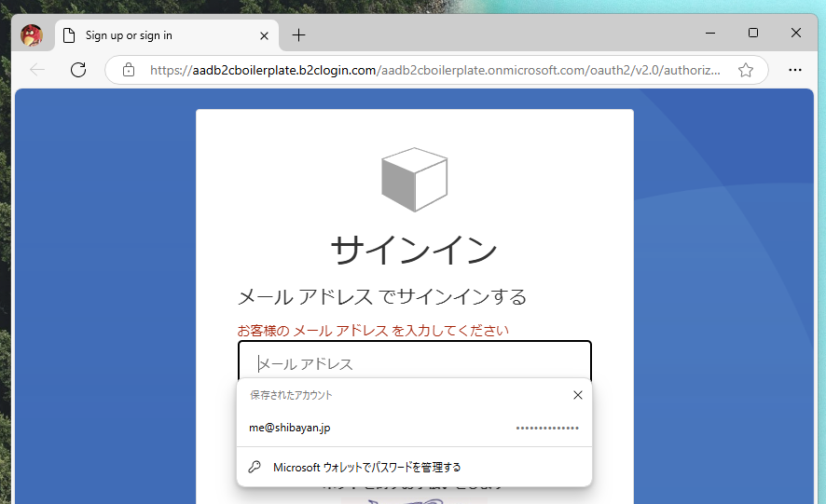This screenshot has height=504, width=826.
Task: Click the red お客様の メール アドレス error message
Action: (373, 331)
